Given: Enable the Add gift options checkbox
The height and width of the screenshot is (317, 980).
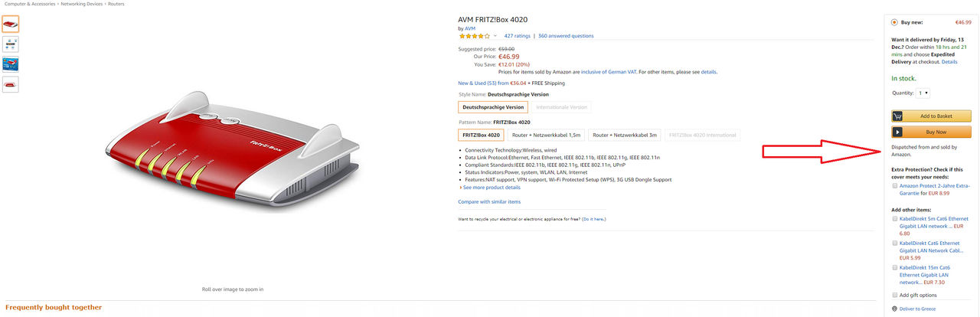Looking at the screenshot, I should coord(895,295).
